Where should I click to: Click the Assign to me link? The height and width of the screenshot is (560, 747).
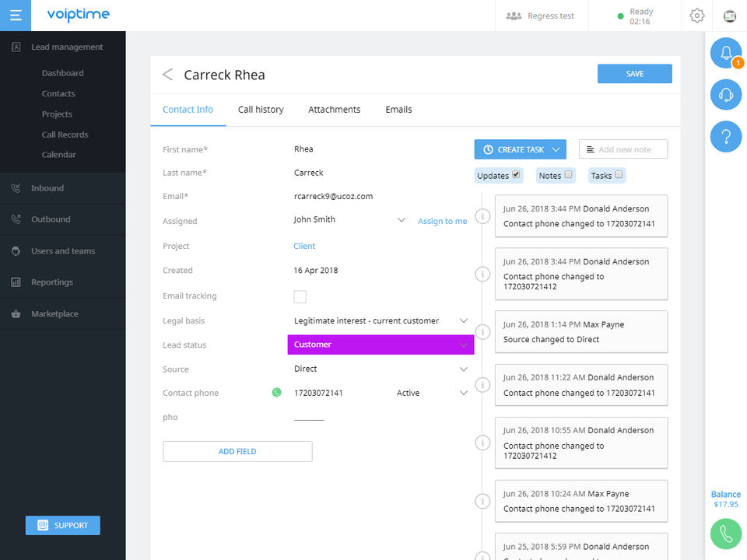442,222
